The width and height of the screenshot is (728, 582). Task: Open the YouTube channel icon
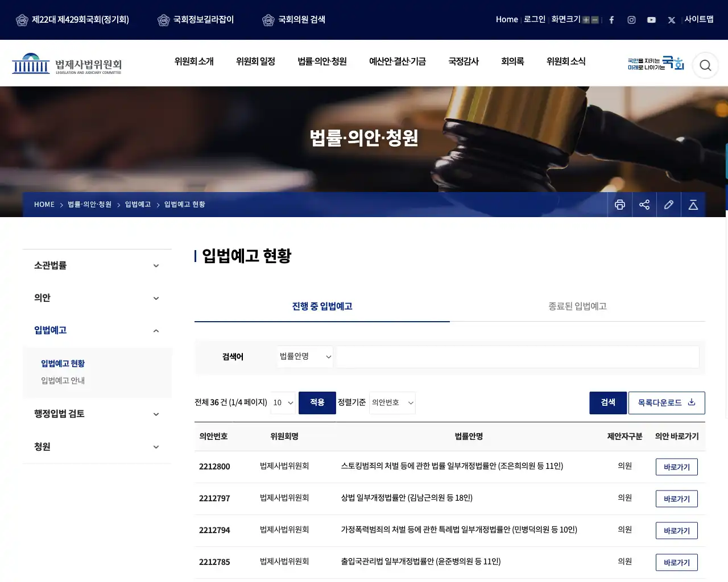tap(651, 20)
